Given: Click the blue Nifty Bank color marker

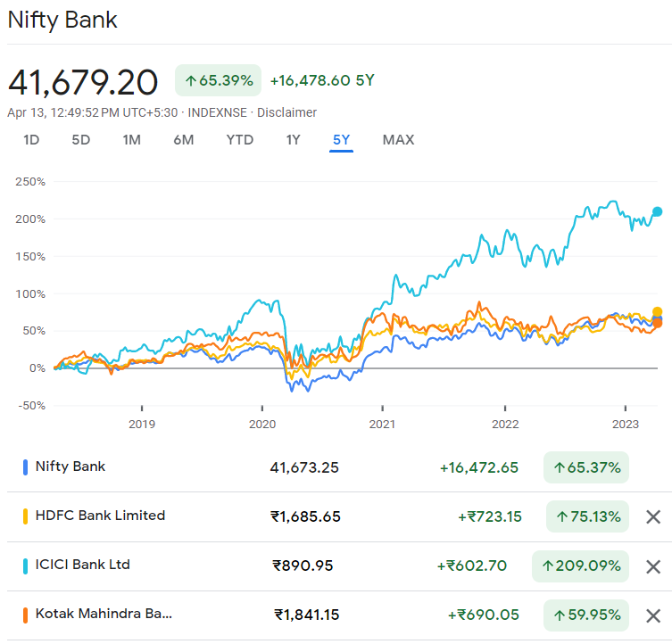Looking at the screenshot, I should (x=25, y=467).
